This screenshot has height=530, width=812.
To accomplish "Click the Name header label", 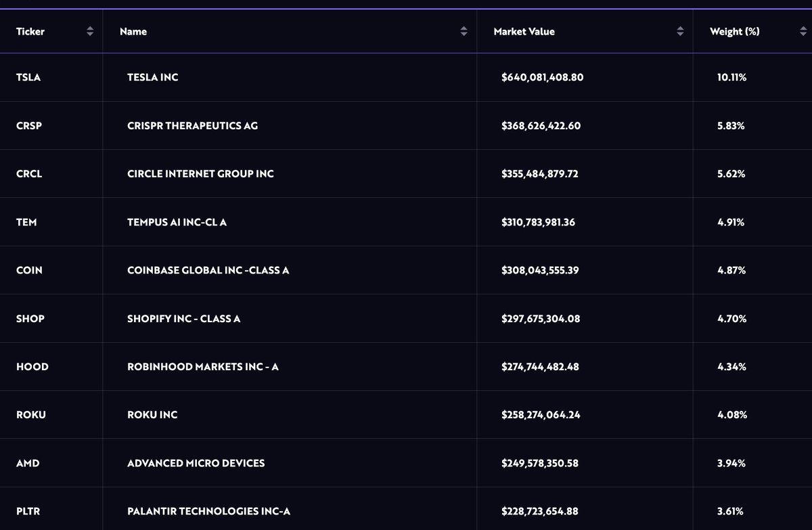I will (x=133, y=31).
